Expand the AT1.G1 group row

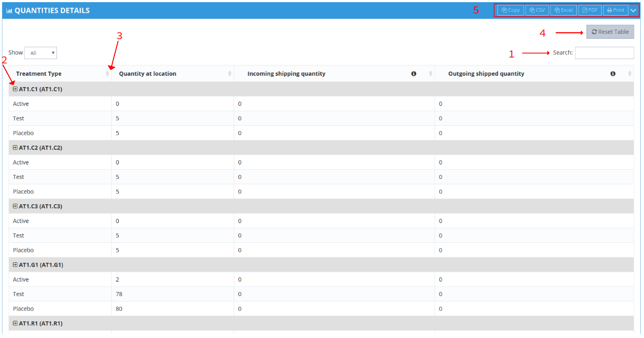[15, 265]
